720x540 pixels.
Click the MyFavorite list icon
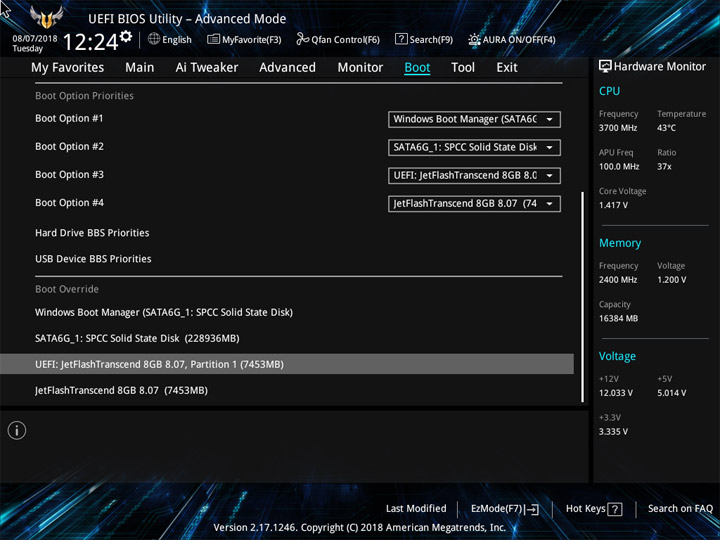click(x=213, y=39)
